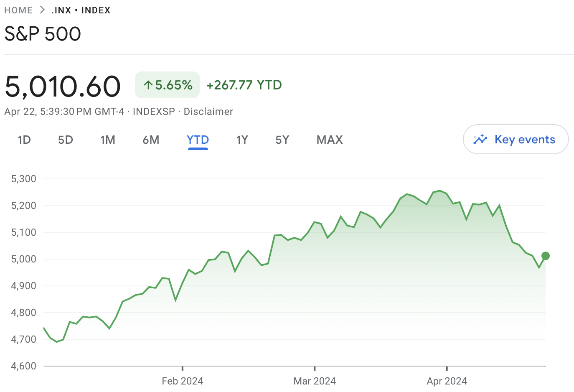Choose the 5Y range tab
Image resolution: width=574 pixels, height=392 pixels.
pyautogui.click(x=282, y=140)
